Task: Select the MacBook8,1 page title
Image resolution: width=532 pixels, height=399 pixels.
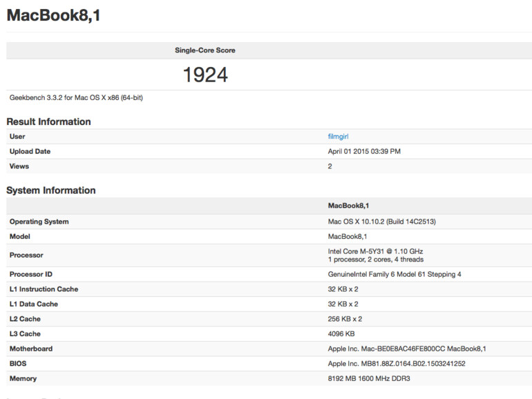Action: pyautogui.click(x=54, y=15)
